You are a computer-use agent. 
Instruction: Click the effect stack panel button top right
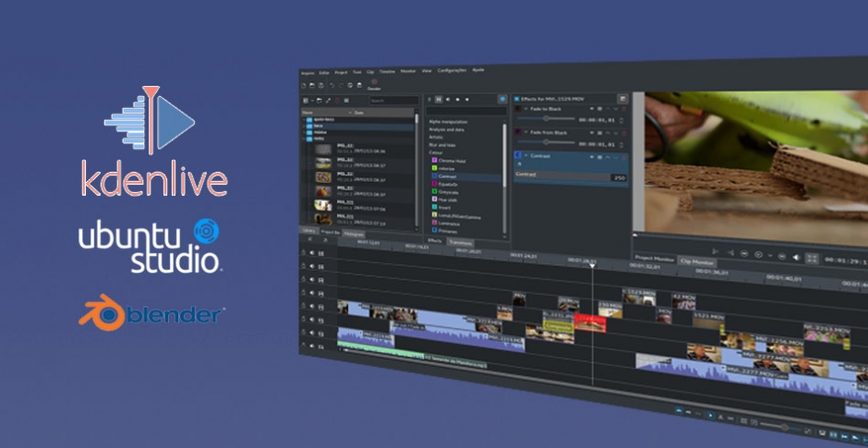[x=622, y=99]
